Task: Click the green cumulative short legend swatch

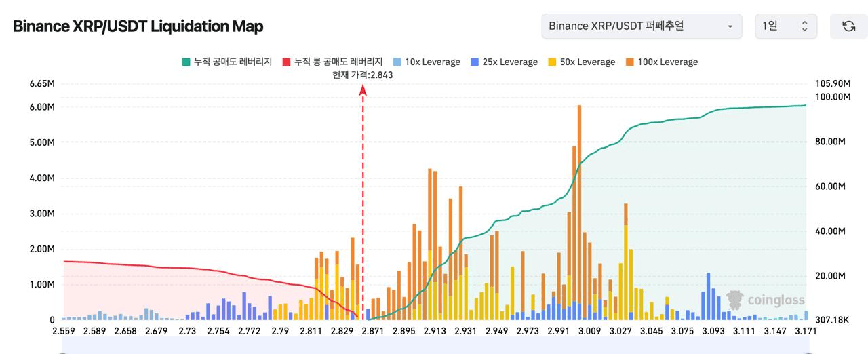Action: point(186,62)
